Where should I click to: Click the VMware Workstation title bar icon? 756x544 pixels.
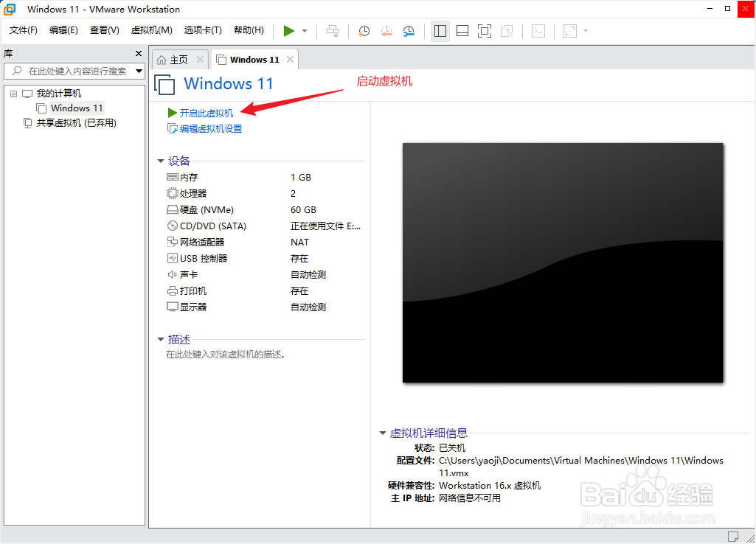click(x=10, y=9)
